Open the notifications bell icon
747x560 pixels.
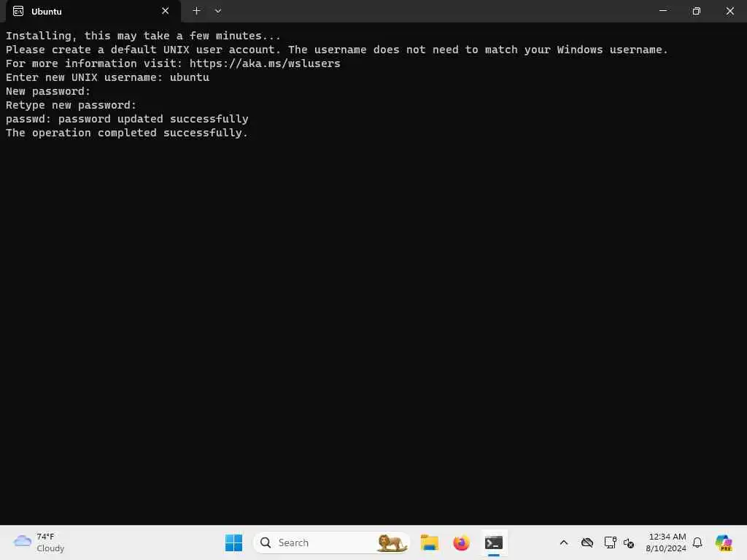697,542
